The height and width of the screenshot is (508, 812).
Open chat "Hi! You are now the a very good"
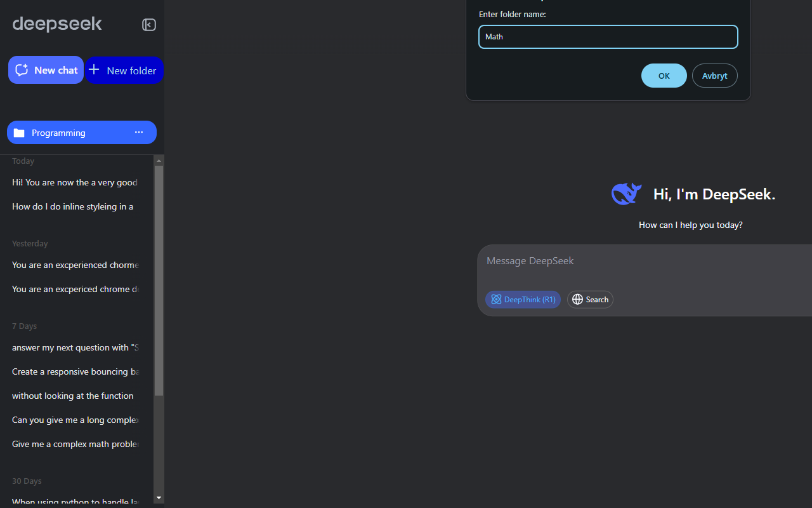pyautogui.click(x=75, y=182)
